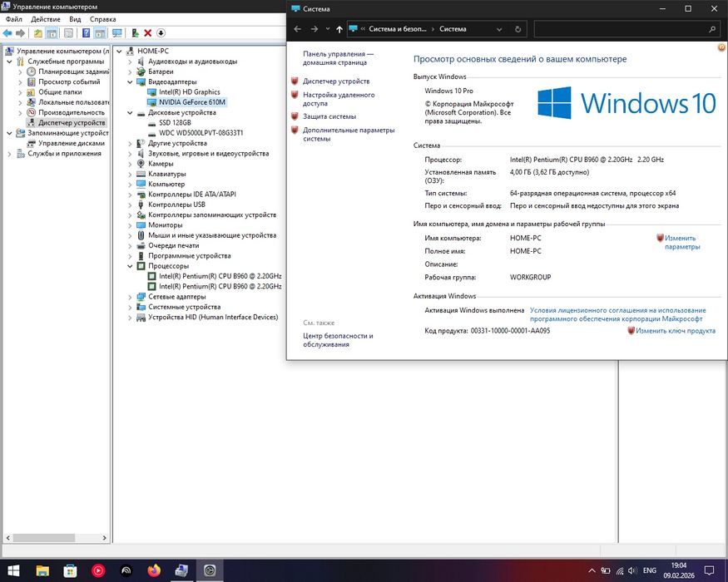Screen dimensions: 728x582
Task: Open File Explorer from the taskbar
Action: click(42, 570)
